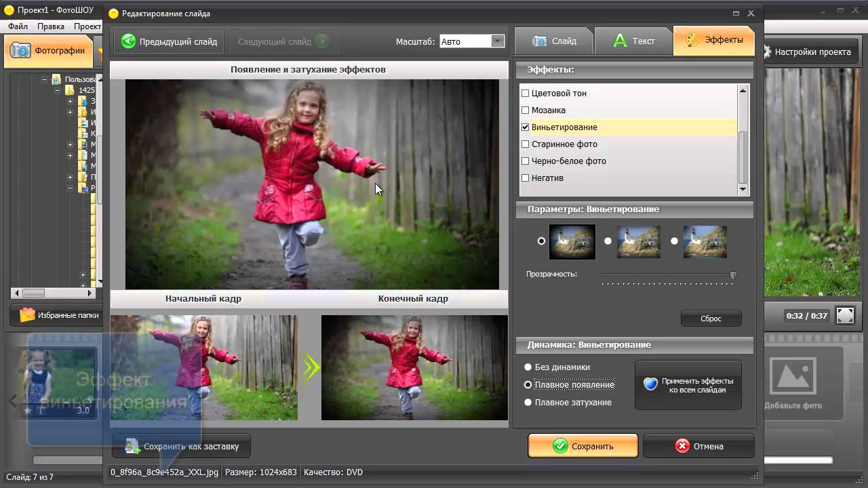
Task: Switch to the Текст tab
Action: 633,41
